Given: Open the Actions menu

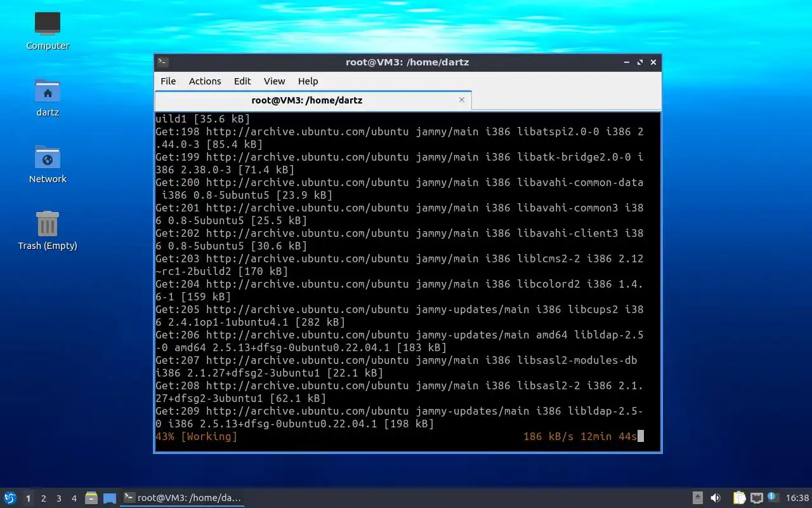Looking at the screenshot, I should 205,81.
